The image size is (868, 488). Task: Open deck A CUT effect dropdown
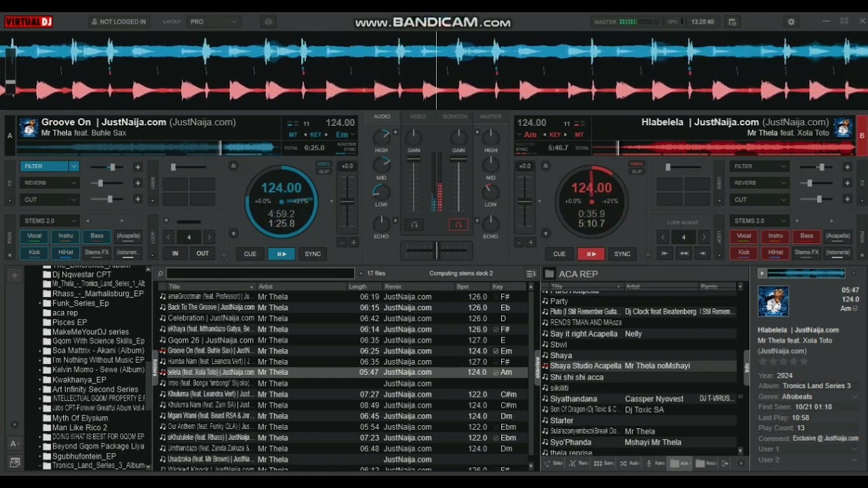(74, 200)
